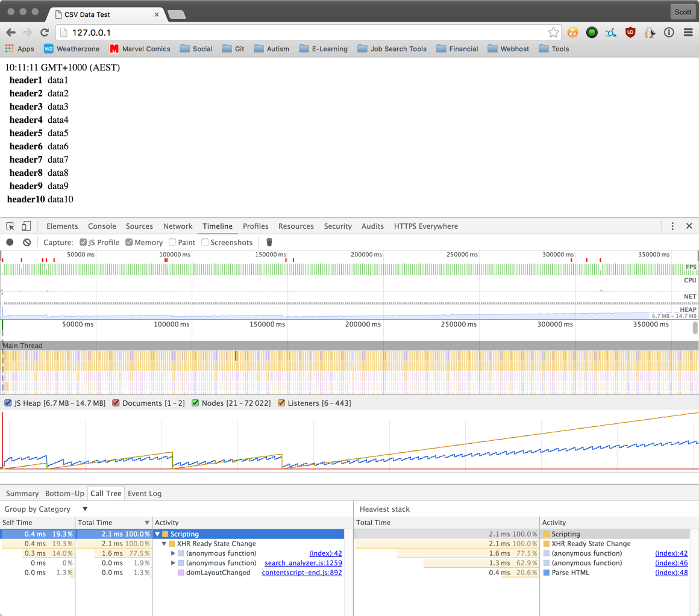This screenshot has height=616, width=699.
Task: Go forward with the browser forward arrow
Action: (x=27, y=33)
